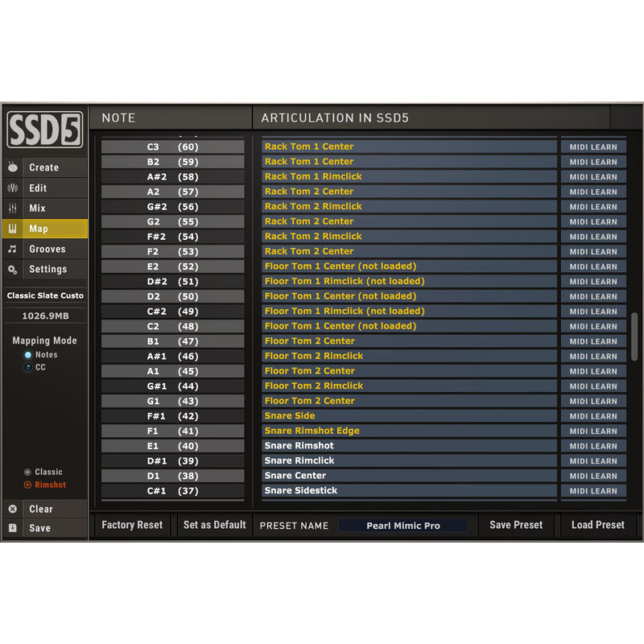The width and height of the screenshot is (644, 644).
Task: Open articulation list for Snare Side
Action: pyautogui.click(x=409, y=416)
